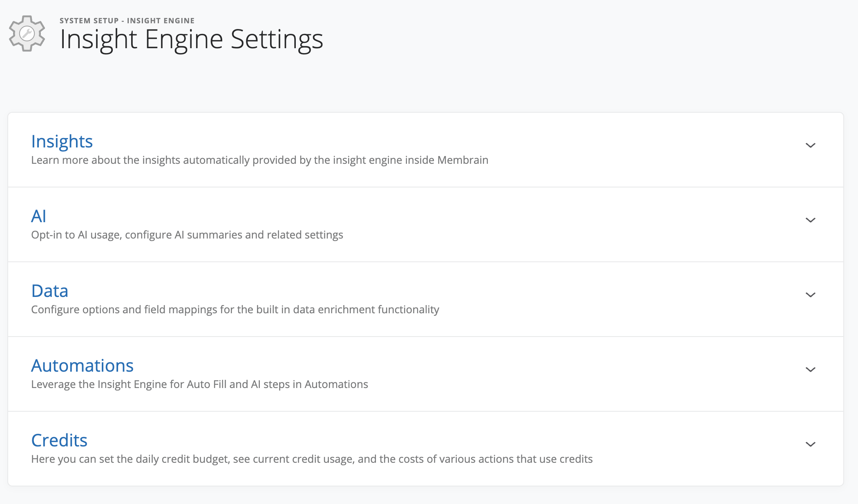Expand the AI section chevron
Screen dimensions: 858x504
[810, 220]
